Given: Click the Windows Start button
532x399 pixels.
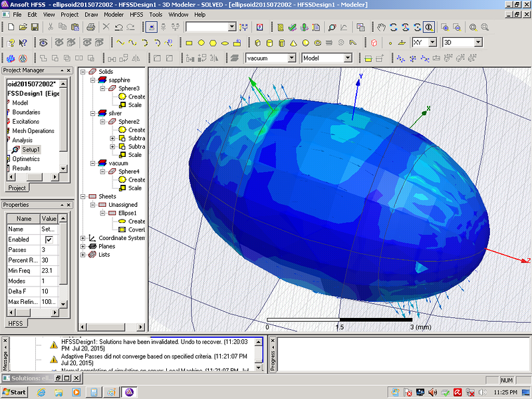Looking at the screenshot, I should tap(14, 392).
